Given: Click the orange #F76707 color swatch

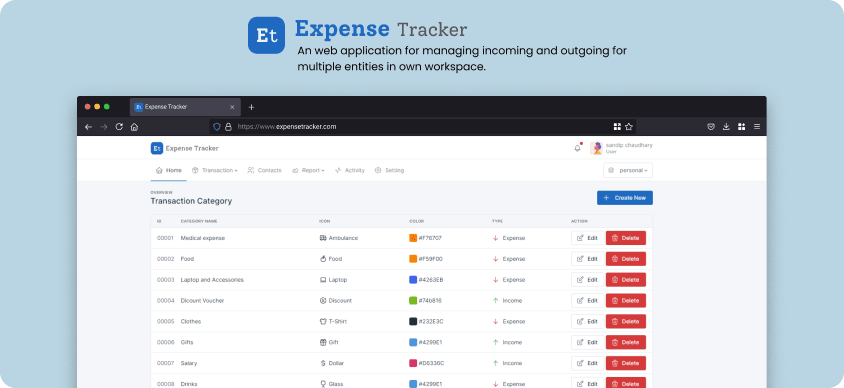Looking at the screenshot, I should [x=413, y=238].
